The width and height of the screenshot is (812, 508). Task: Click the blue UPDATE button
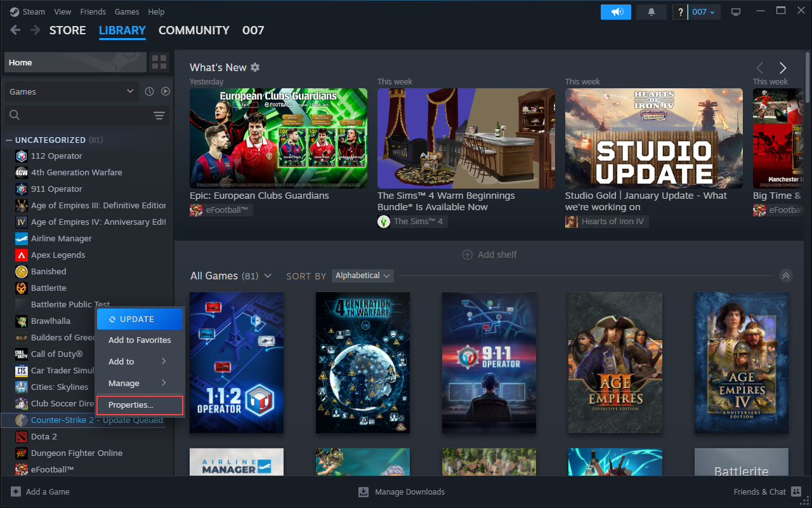click(140, 319)
